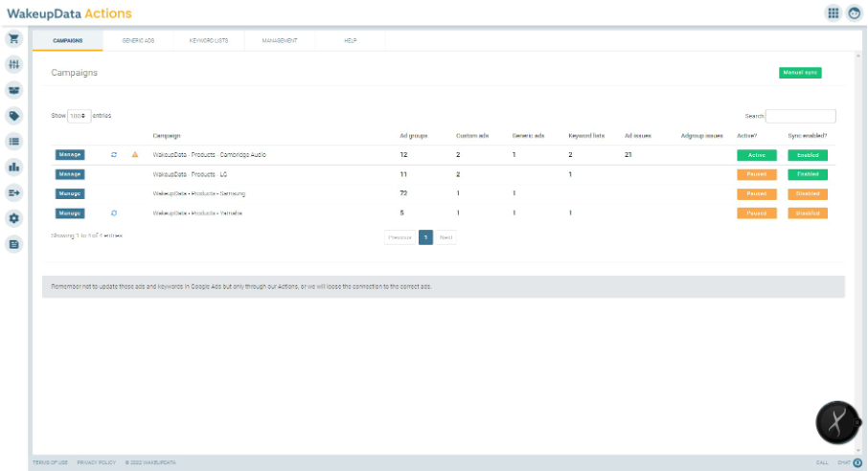Open the show entries dropdown
Screen dimensions: 868x471
79,116
